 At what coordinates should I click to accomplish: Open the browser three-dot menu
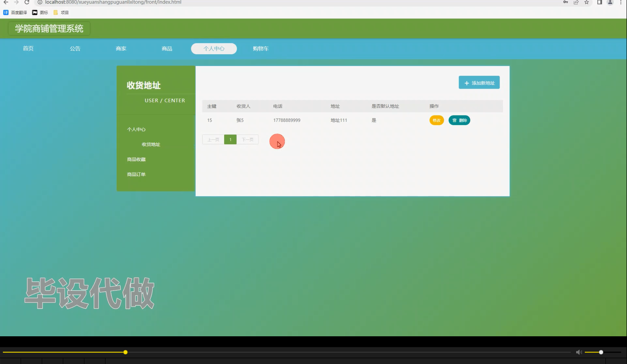coord(621,2)
